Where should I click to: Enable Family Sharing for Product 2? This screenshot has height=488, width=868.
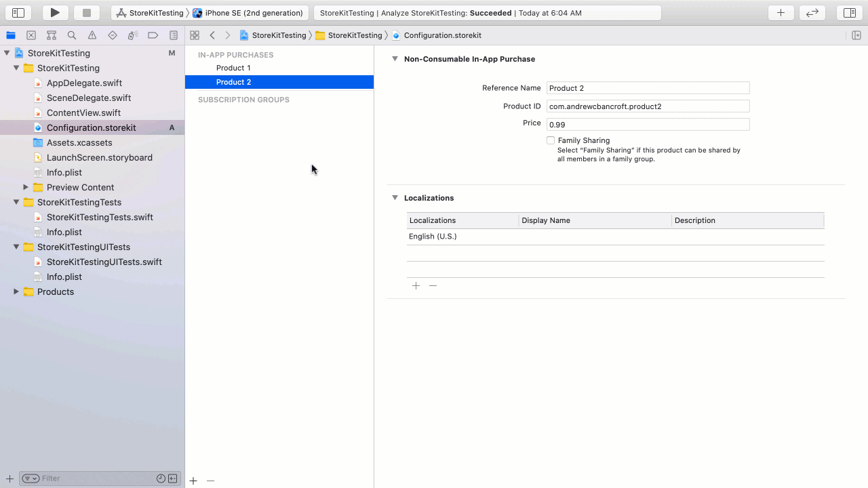(551, 140)
